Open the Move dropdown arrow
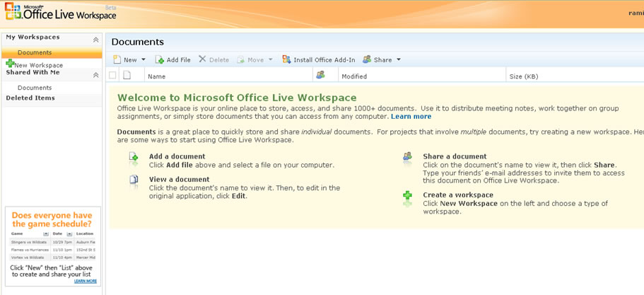Viewport: 644px width, 295px height. pyautogui.click(x=270, y=59)
